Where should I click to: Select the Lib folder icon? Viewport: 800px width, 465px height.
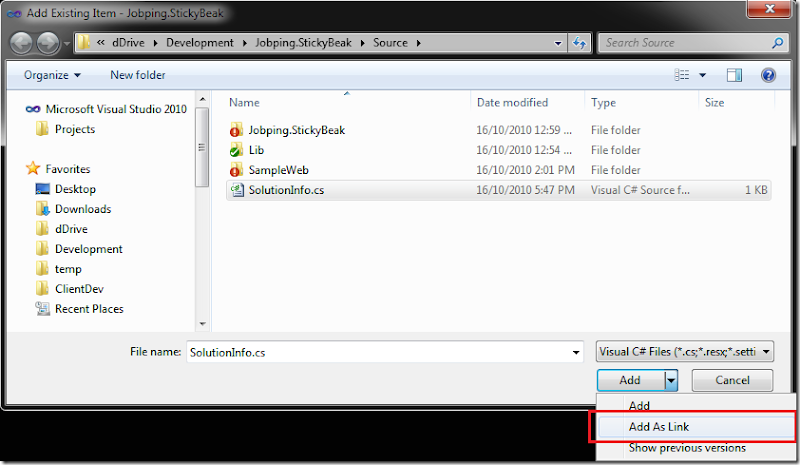(x=236, y=150)
